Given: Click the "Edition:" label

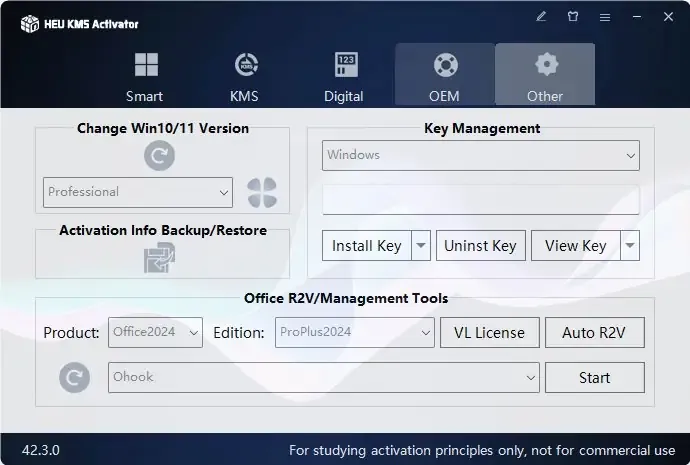Looking at the screenshot, I should (x=239, y=333).
